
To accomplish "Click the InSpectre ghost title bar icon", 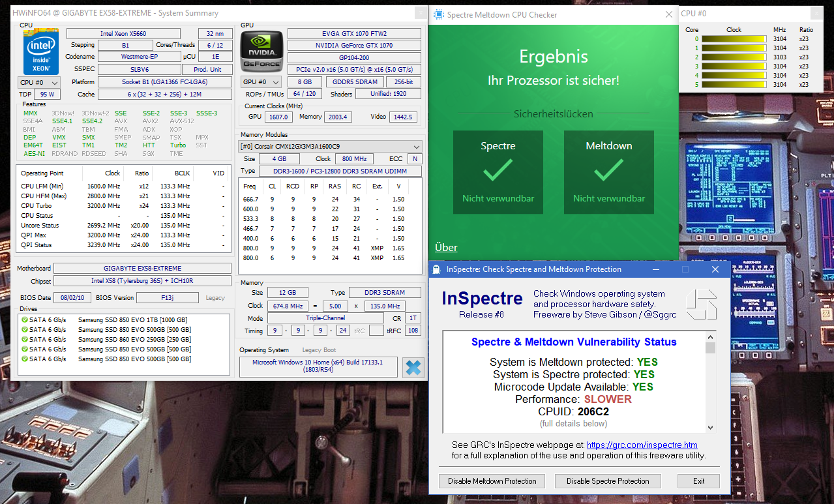I will [x=436, y=269].
